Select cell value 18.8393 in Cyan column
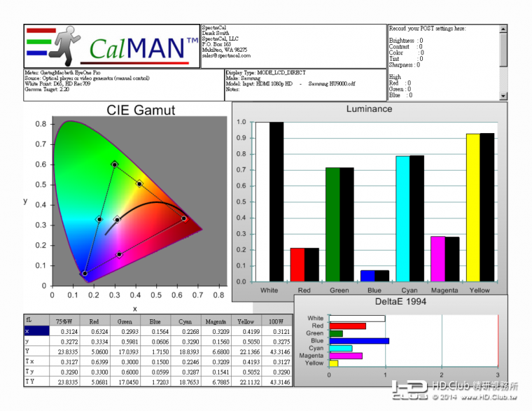This screenshot has width=532, height=411. (186, 351)
